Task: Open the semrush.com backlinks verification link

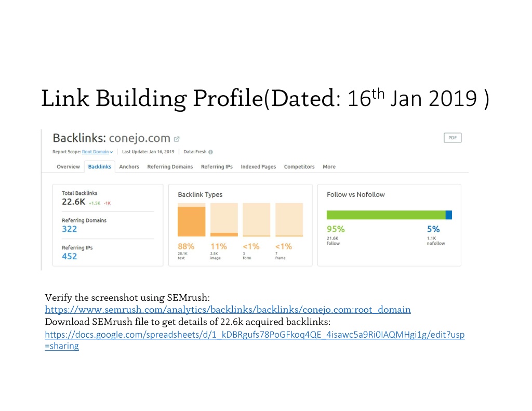Action: [x=228, y=310]
